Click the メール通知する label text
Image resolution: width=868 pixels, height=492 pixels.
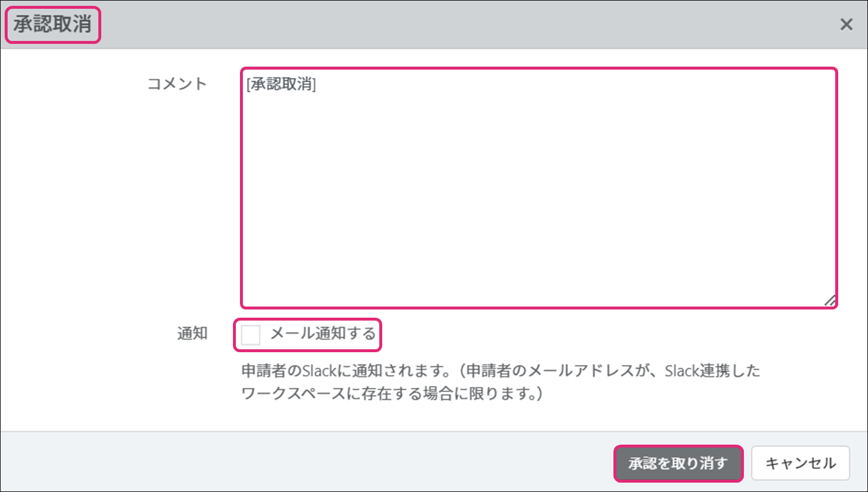coord(323,334)
